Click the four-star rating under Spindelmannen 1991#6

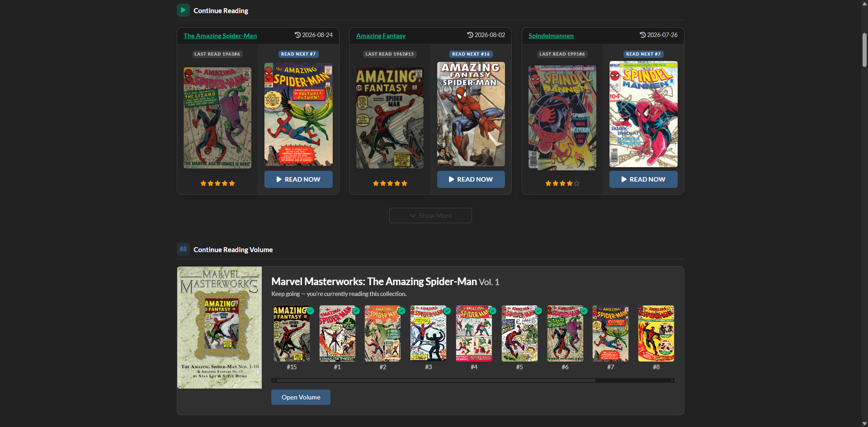coord(562,183)
